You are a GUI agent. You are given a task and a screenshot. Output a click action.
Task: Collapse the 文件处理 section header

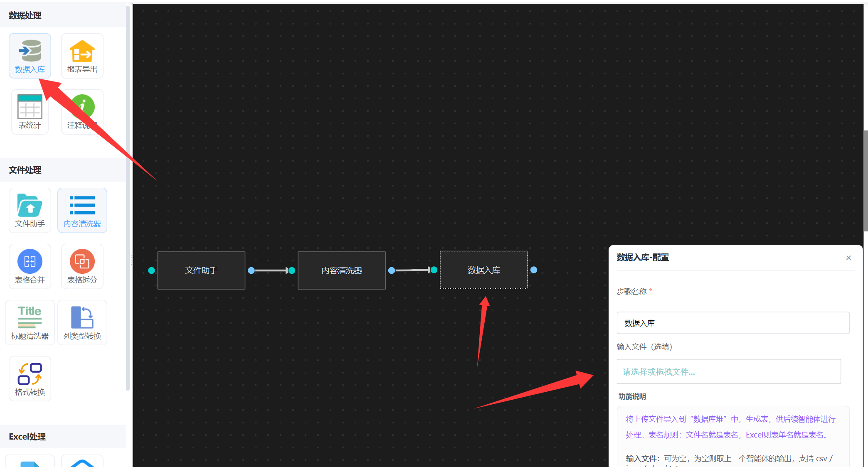[x=63, y=170]
